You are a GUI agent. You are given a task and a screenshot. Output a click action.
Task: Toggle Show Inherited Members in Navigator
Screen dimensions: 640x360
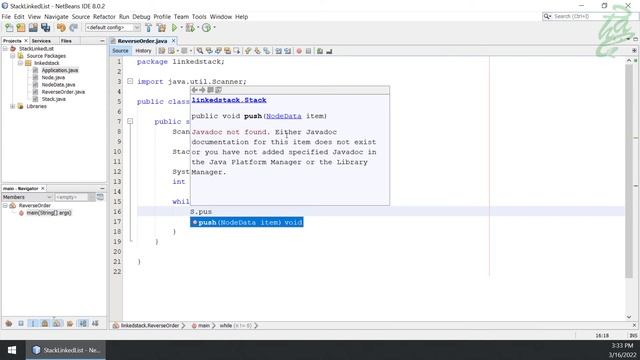9,323
